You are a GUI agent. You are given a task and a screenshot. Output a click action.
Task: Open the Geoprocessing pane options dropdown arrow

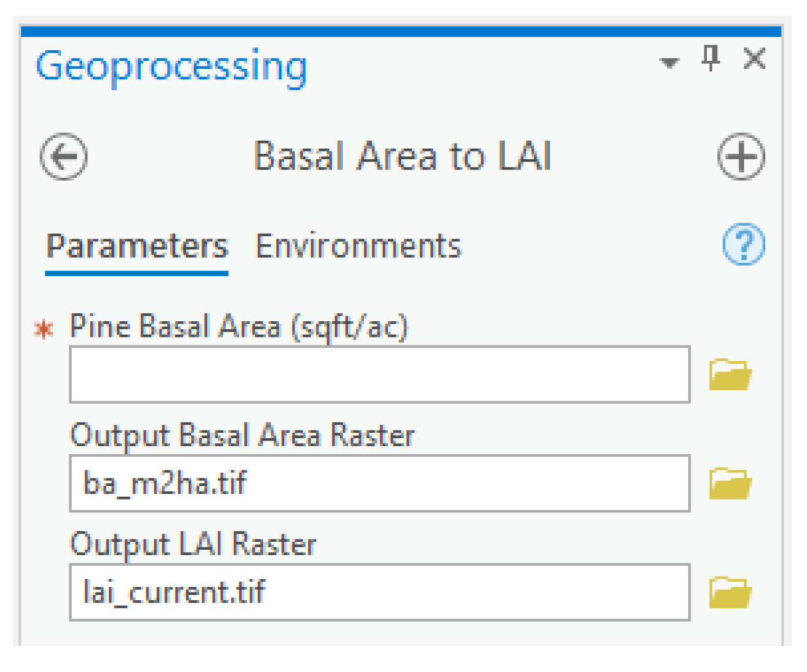[669, 62]
